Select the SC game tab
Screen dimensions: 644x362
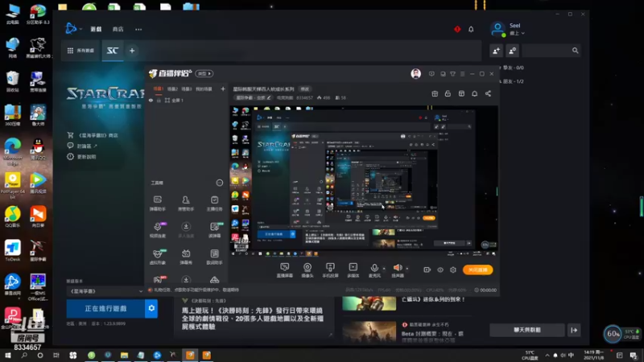point(113,51)
